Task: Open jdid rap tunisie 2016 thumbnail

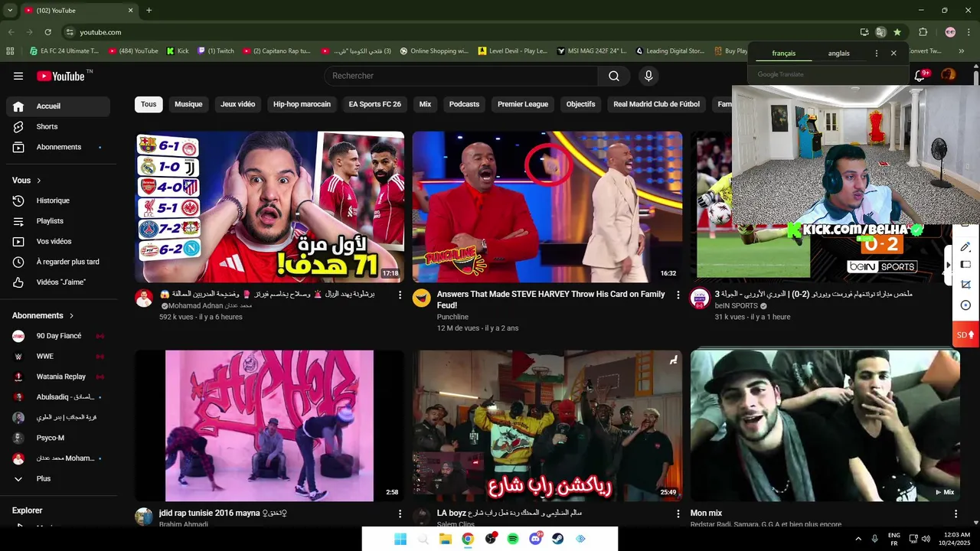Action: tap(269, 425)
